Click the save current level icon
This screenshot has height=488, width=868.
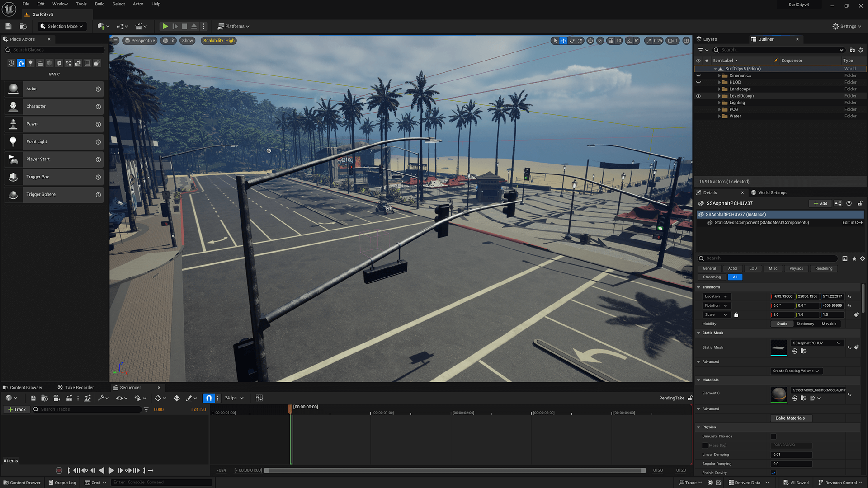tap(8, 26)
